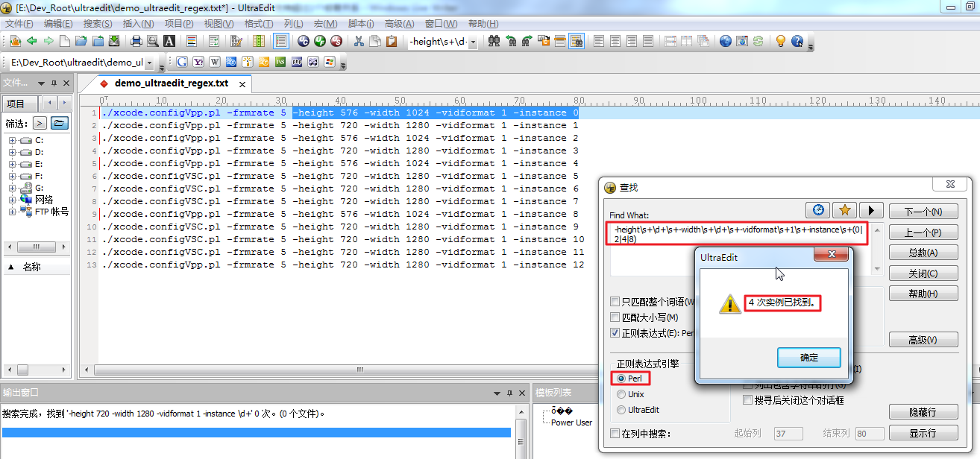Viewport: 980px width, 459px height.
Task: Click the Align Left paragraph icon
Action: click(x=598, y=41)
